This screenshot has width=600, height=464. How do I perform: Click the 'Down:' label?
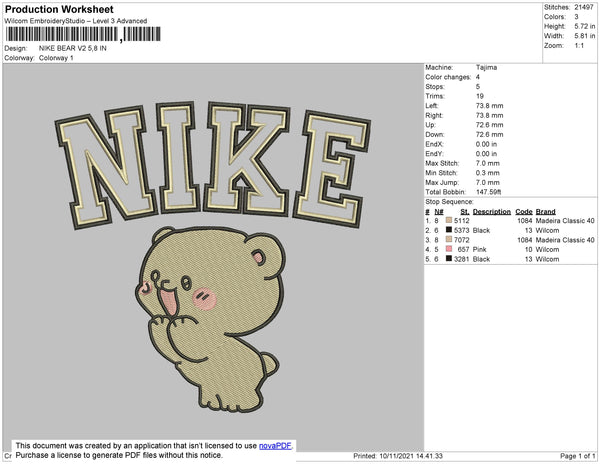pos(435,134)
